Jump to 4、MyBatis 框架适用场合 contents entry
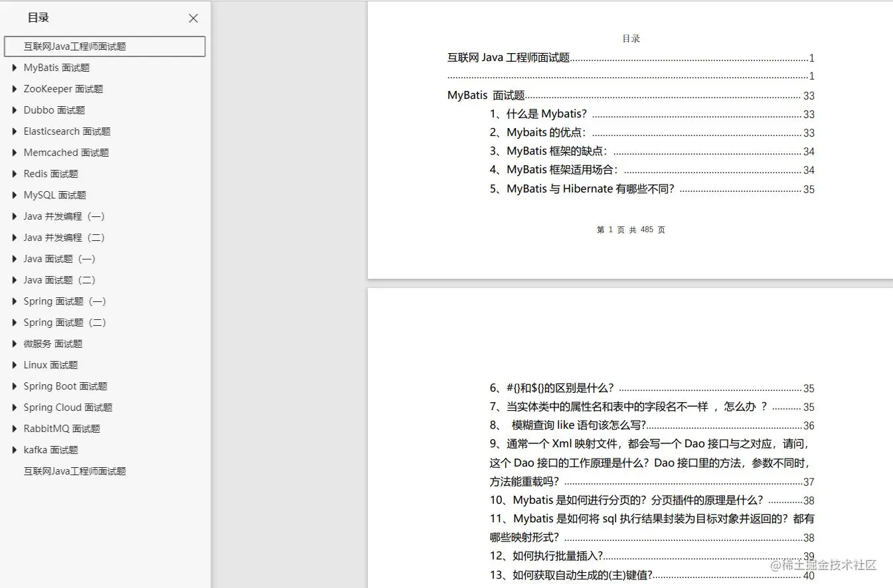 pyautogui.click(x=652, y=170)
